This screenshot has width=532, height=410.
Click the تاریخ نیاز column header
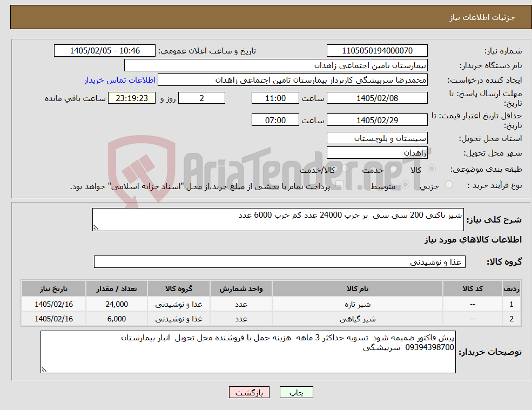(x=53, y=289)
